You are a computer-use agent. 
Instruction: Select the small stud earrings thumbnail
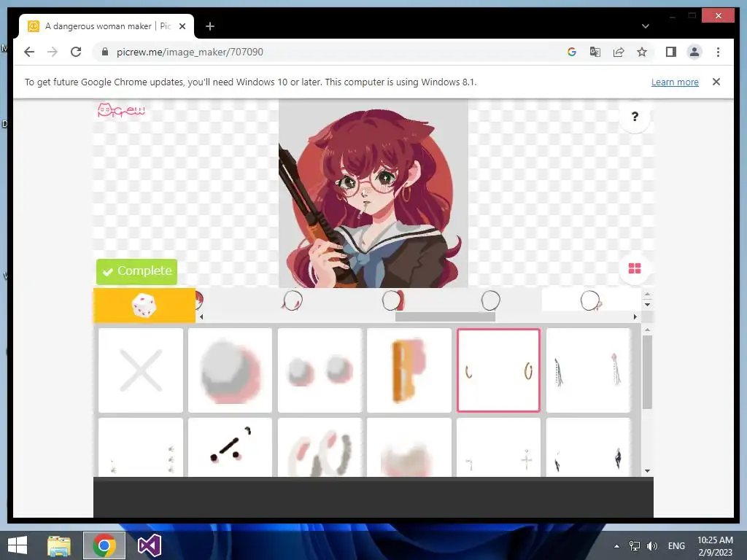click(x=141, y=447)
